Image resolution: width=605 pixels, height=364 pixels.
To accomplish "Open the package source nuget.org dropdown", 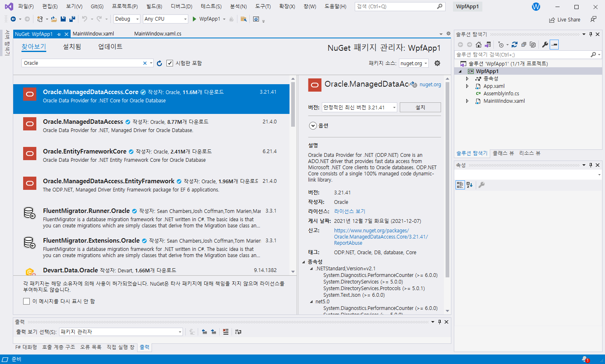I will tap(414, 64).
